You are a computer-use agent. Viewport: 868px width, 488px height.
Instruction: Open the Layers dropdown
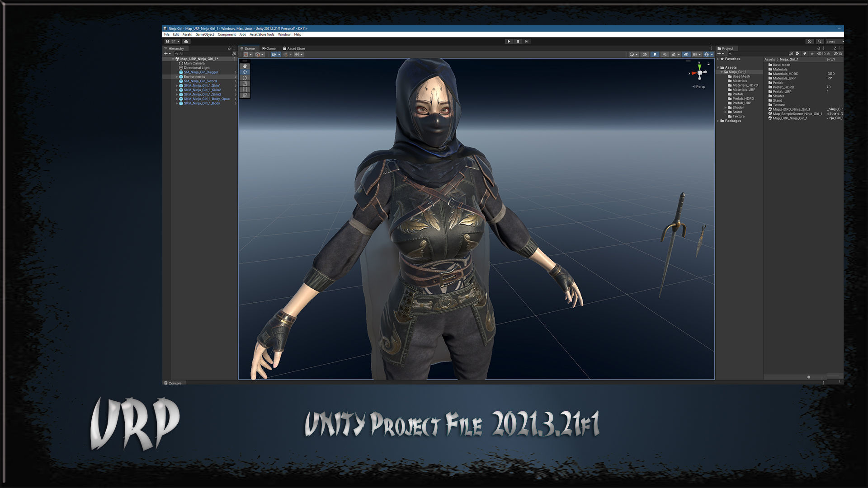click(835, 41)
